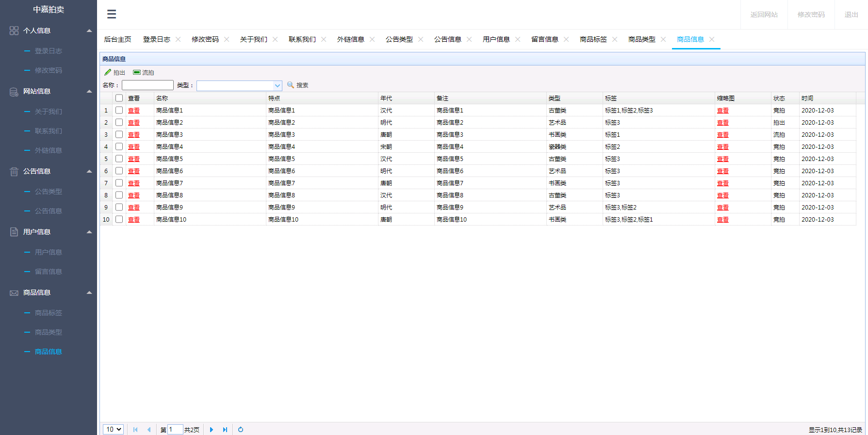Close the active 商品信息 tab
Screen dimensions: 868x435
coord(712,39)
